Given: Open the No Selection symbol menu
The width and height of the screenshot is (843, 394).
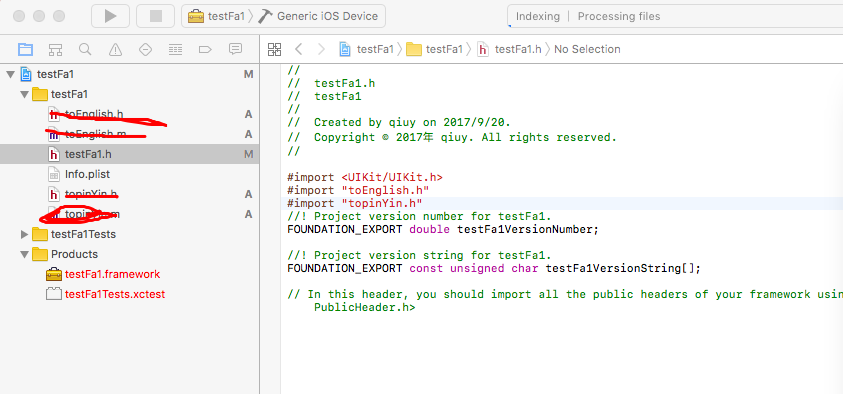Looking at the screenshot, I should 587,49.
